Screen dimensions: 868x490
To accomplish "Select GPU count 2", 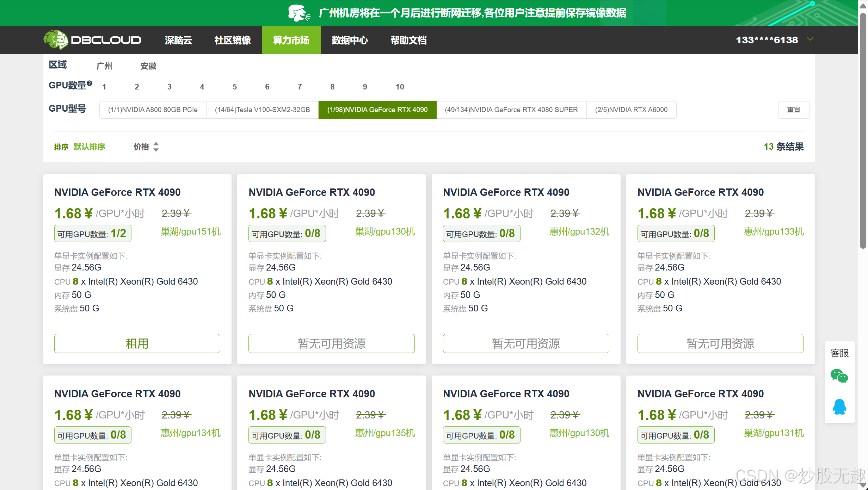I will (x=137, y=87).
